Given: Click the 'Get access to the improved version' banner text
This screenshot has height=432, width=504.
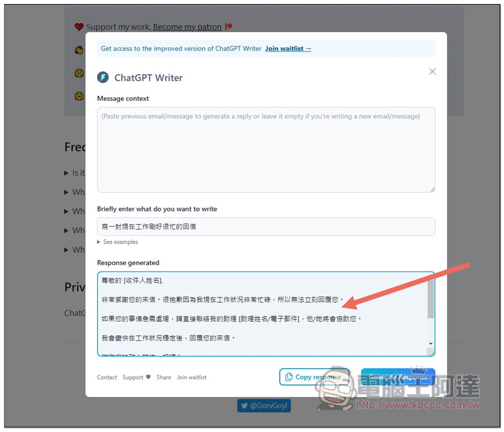Looking at the screenshot, I should 181,48.
